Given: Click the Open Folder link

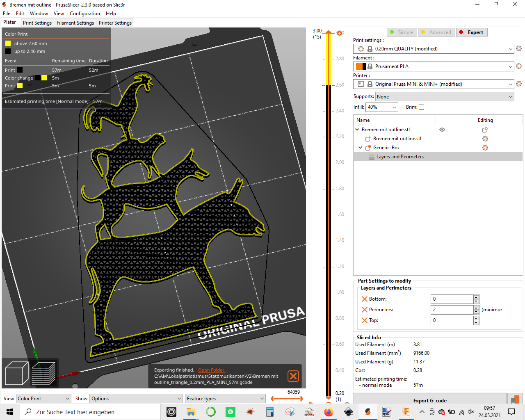Looking at the screenshot, I should click(212, 370).
